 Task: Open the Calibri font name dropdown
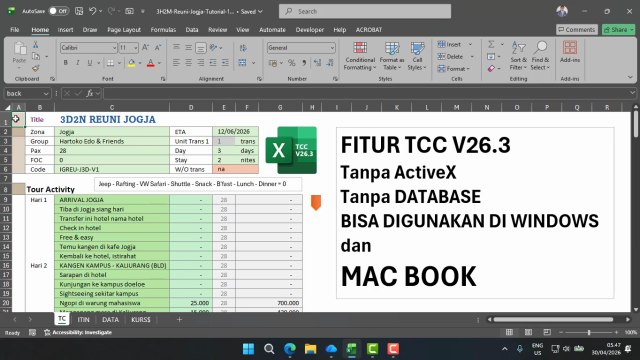(114, 48)
